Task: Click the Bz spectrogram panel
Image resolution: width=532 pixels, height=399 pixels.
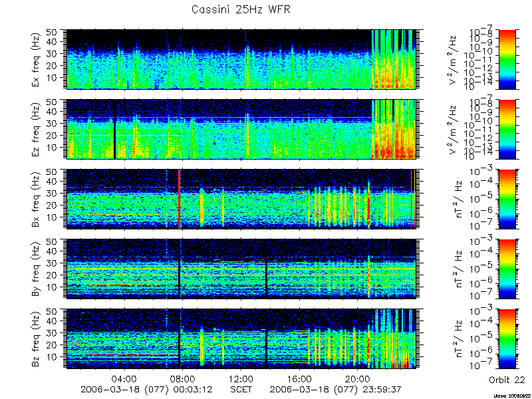Action: click(x=241, y=339)
